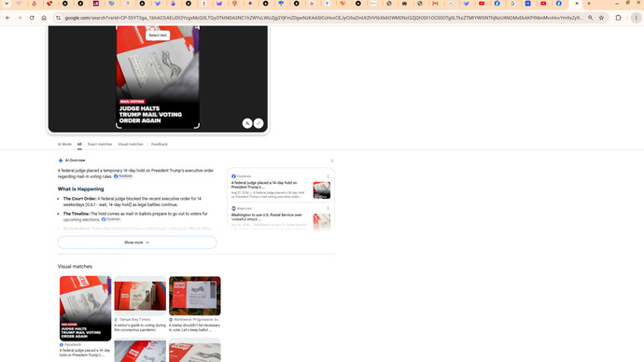This screenshot has height=362, width=644.
Task: Switch to AI Mode tab
Action: (64, 144)
